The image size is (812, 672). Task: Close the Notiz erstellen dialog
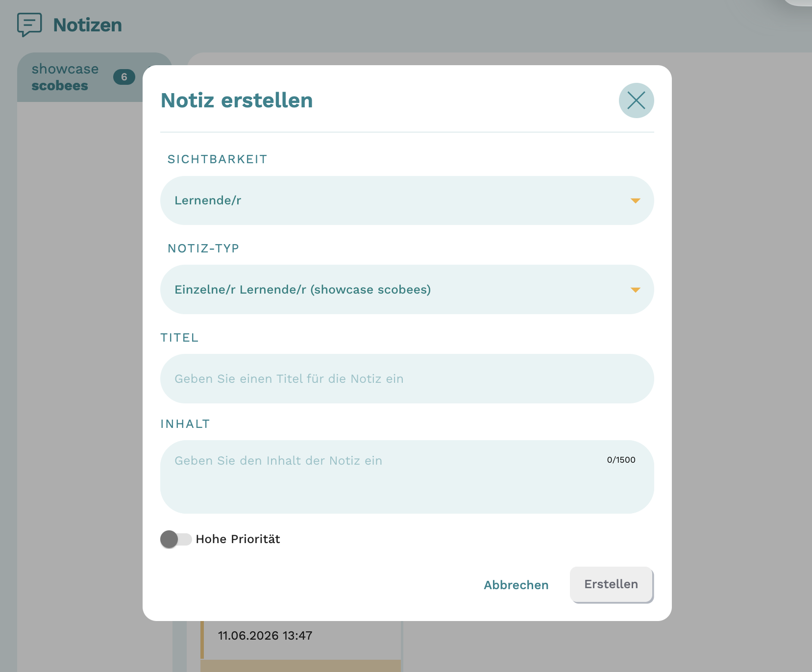click(636, 100)
